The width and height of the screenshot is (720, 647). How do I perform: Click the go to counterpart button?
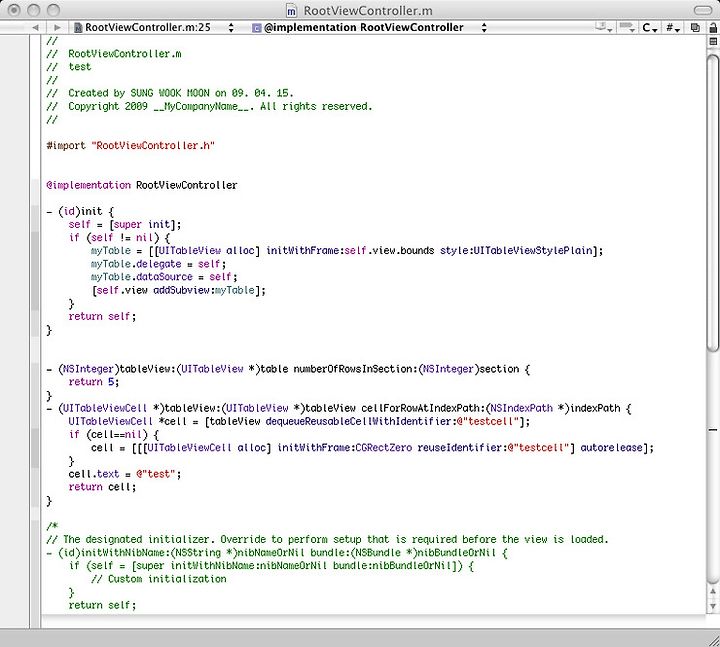(x=695, y=28)
